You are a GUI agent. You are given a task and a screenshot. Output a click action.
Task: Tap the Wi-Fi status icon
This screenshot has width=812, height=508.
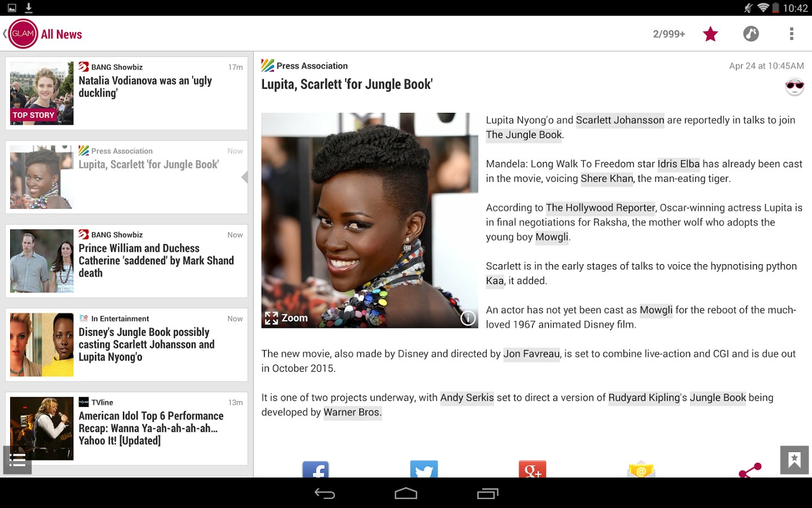coord(763,8)
